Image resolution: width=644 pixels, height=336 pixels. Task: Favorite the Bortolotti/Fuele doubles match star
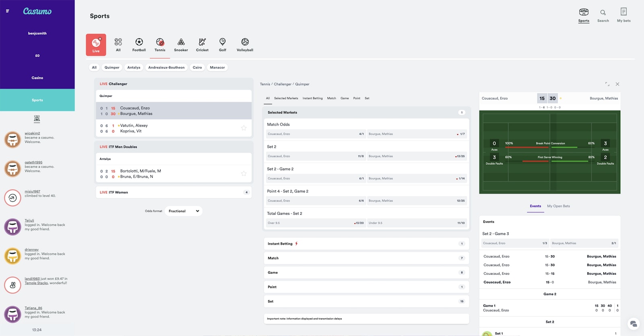(244, 174)
